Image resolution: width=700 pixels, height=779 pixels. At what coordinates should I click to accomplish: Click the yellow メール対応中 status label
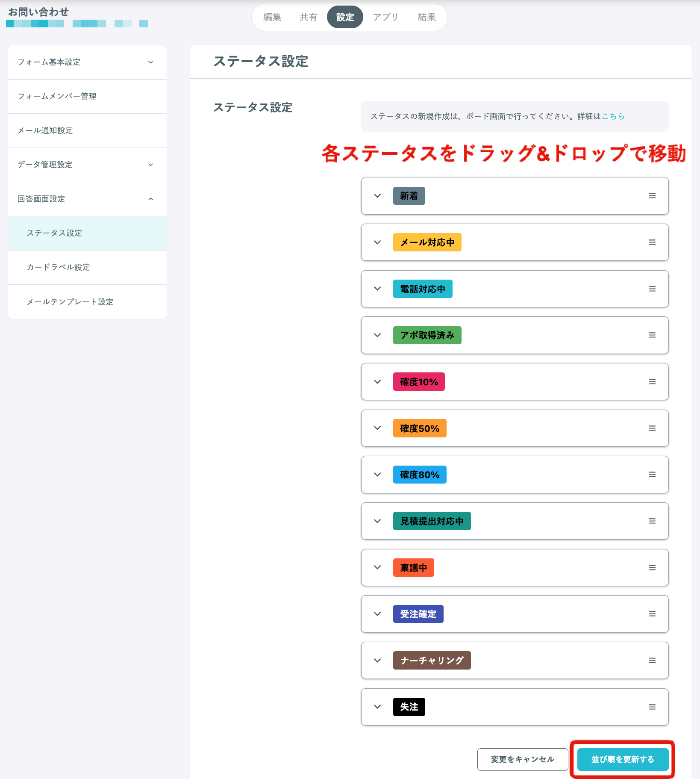point(427,242)
